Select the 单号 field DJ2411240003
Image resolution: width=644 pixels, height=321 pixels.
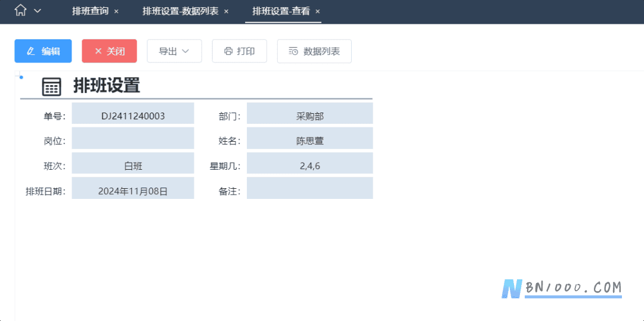coord(133,113)
